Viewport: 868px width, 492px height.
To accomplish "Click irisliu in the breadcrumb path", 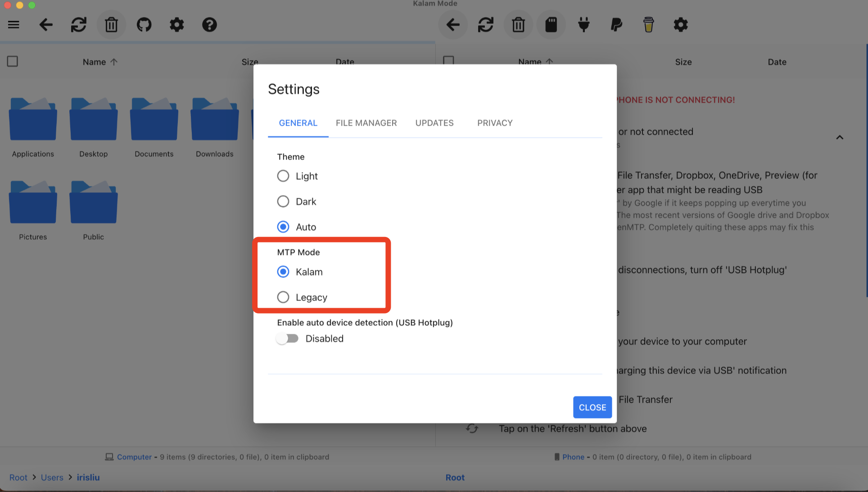I will pyautogui.click(x=88, y=478).
